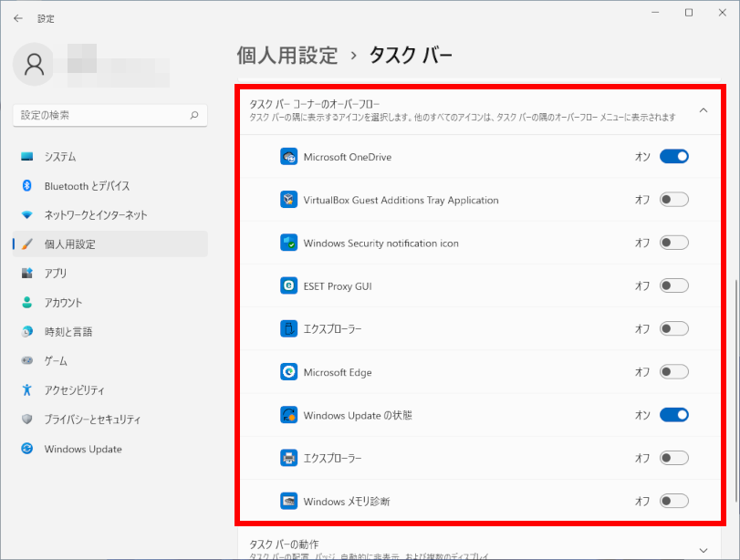Enable Windows Security notification icon toggle

pyautogui.click(x=674, y=243)
